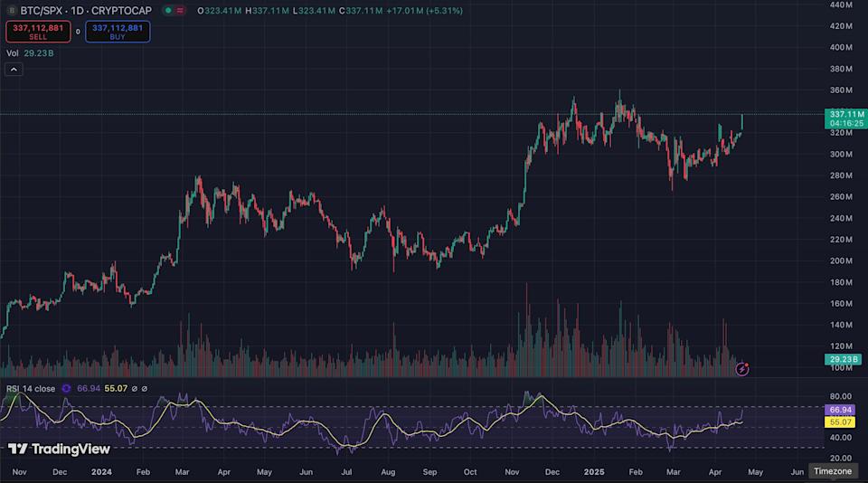Click the 2025 label on time axis
The height and width of the screenshot is (483, 868).
click(594, 472)
